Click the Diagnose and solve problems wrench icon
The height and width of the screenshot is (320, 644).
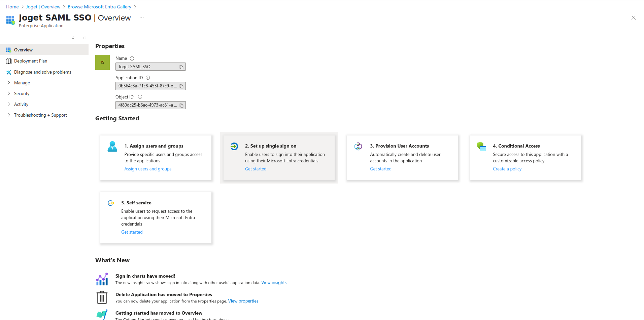tap(9, 72)
